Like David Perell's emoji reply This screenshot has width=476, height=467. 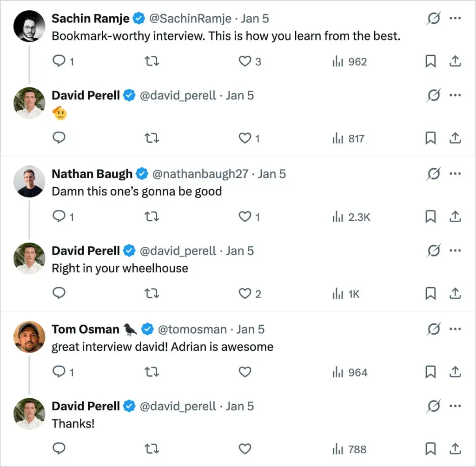pos(245,138)
